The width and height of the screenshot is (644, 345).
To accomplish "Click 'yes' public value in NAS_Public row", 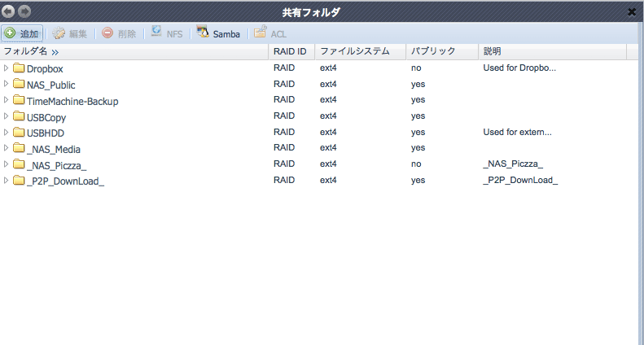I will (x=418, y=84).
